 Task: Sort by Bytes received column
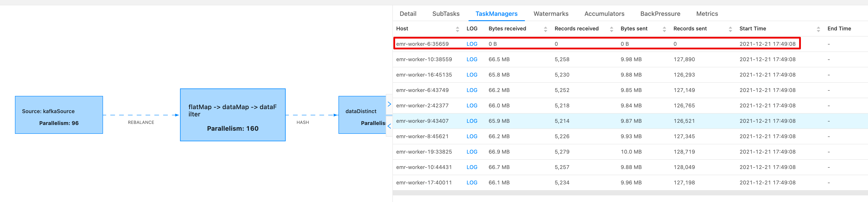[x=546, y=29]
